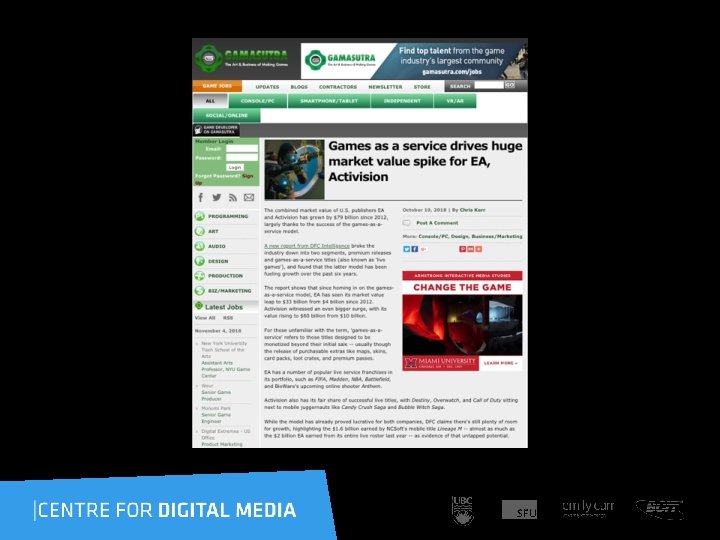Open the Senior Game Engineer job listing

216,418
